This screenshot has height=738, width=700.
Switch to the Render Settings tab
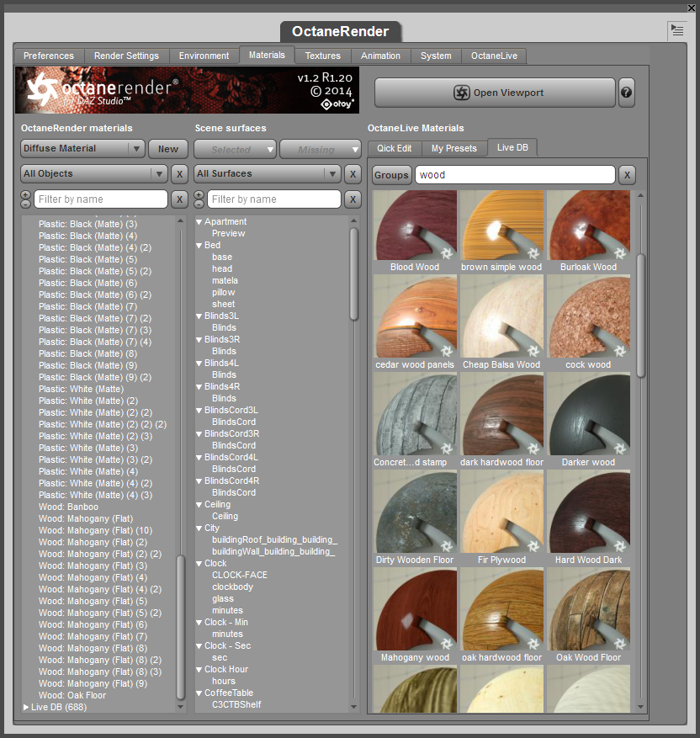[126, 56]
